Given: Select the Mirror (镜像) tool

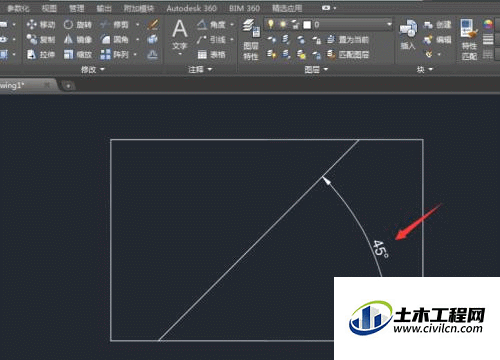Looking at the screenshot, I should pos(77,40).
